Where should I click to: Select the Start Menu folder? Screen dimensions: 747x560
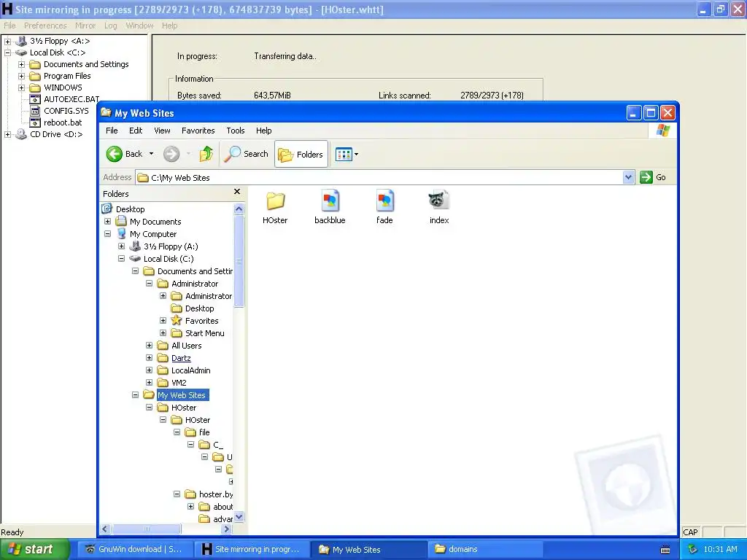(x=204, y=333)
